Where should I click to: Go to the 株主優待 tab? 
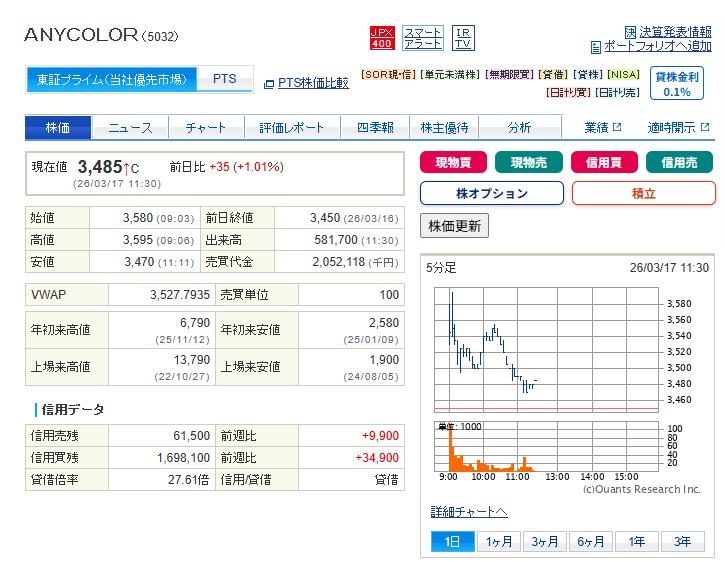pyautogui.click(x=445, y=127)
